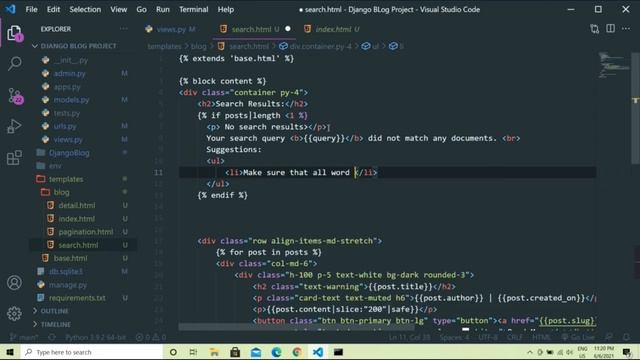The image size is (640, 360).
Task: Collapse the templates folder
Action: coord(66,179)
